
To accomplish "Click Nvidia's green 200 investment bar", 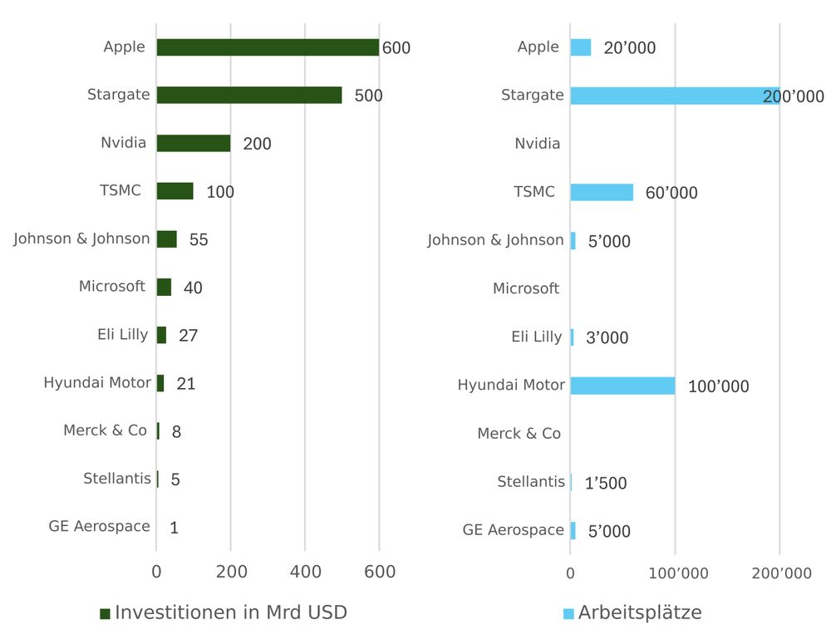I will pyautogui.click(x=193, y=143).
